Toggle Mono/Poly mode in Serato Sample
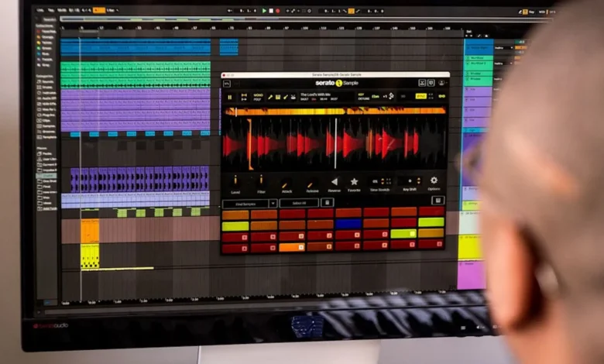The image size is (604, 364). pyautogui.click(x=258, y=97)
